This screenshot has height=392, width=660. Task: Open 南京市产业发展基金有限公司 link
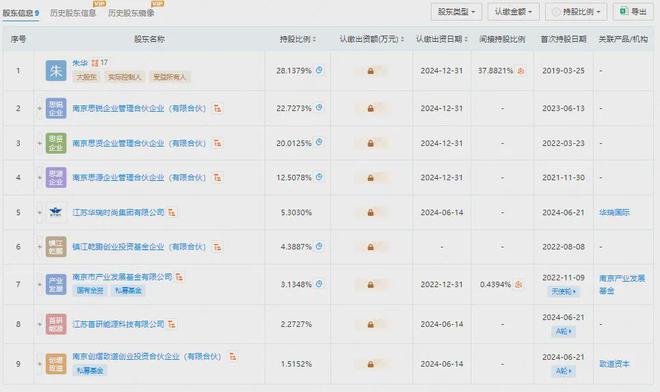(122, 277)
